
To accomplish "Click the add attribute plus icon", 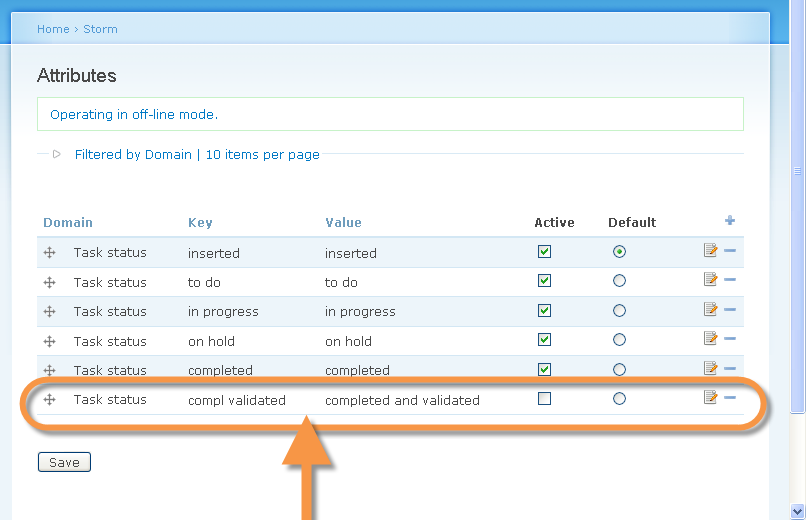I will (x=730, y=221).
